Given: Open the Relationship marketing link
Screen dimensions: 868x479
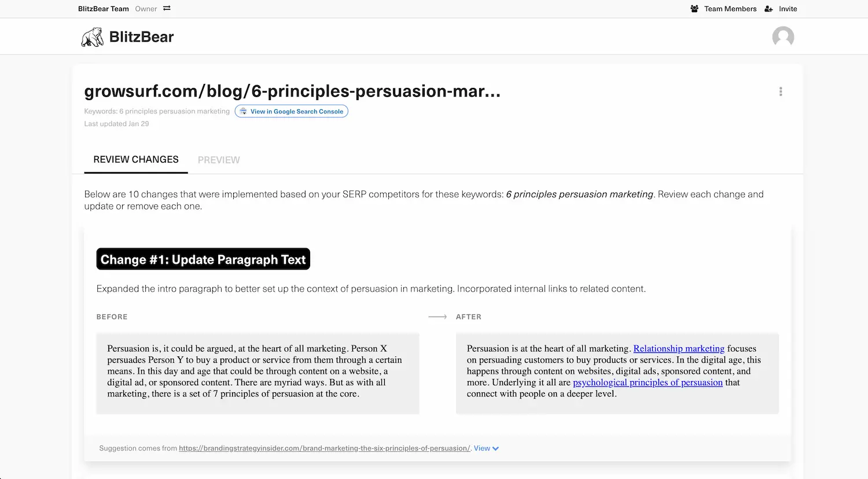Looking at the screenshot, I should point(679,348).
